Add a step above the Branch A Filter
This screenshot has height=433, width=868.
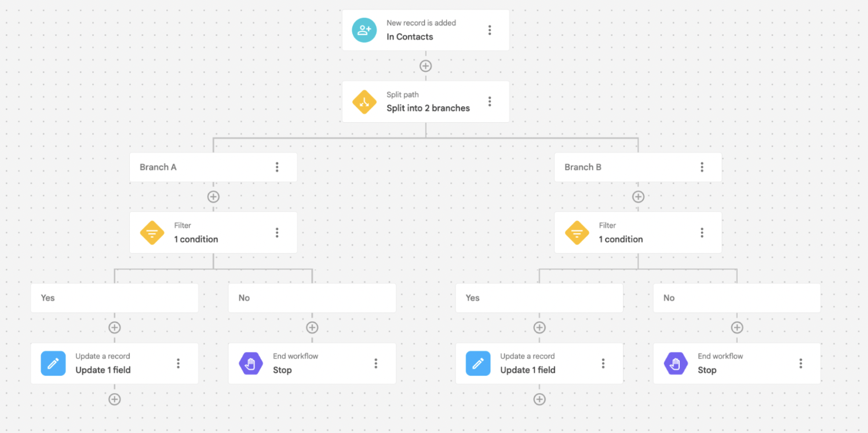click(x=213, y=196)
